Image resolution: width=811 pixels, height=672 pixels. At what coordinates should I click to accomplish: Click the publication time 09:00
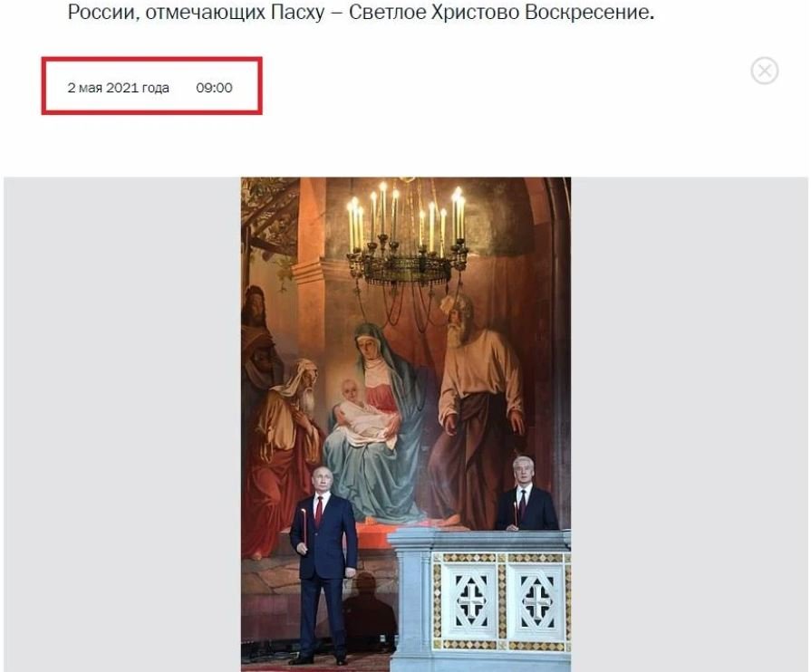click(x=214, y=87)
